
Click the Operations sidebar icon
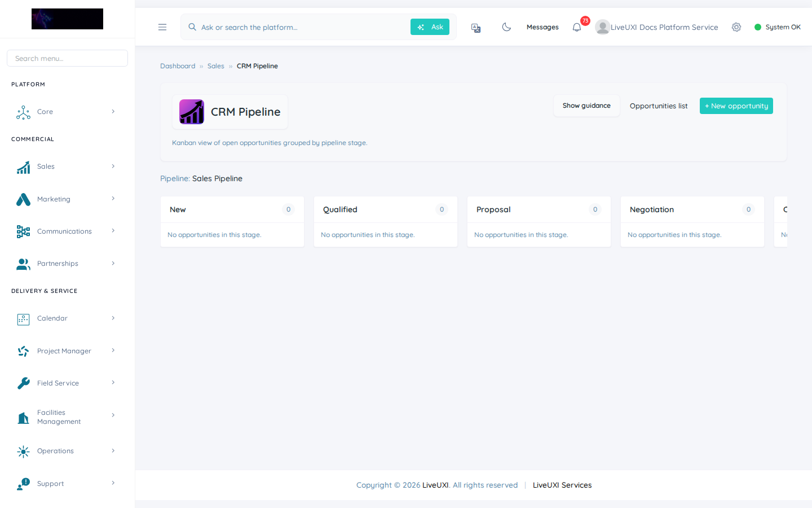point(23,452)
